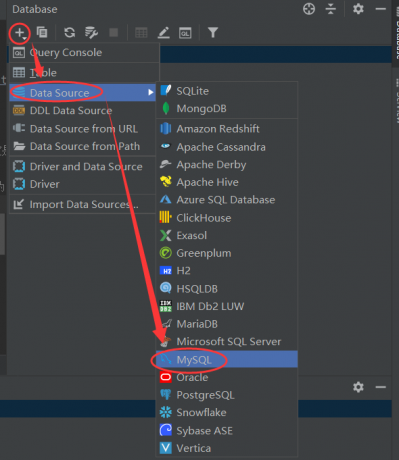Screen dimensions: 399x460
Task: Select SQLite data source
Action: click(x=227, y=91)
